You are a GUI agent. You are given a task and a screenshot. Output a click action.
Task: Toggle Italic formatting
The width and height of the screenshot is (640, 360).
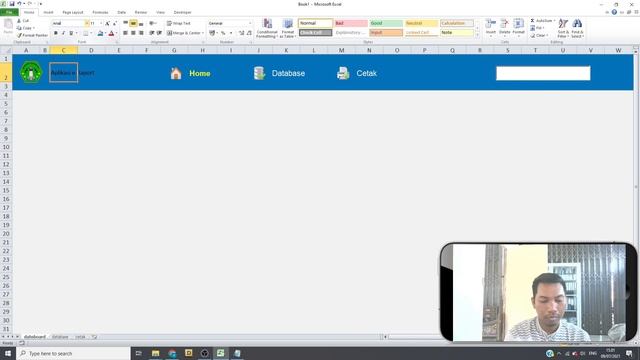click(63, 33)
